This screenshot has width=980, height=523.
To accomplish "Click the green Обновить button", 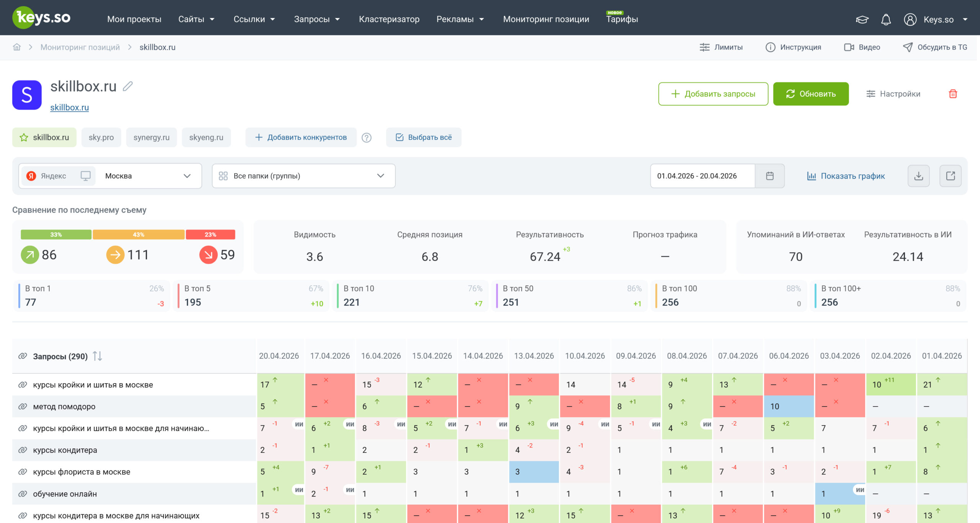I will point(811,94).
